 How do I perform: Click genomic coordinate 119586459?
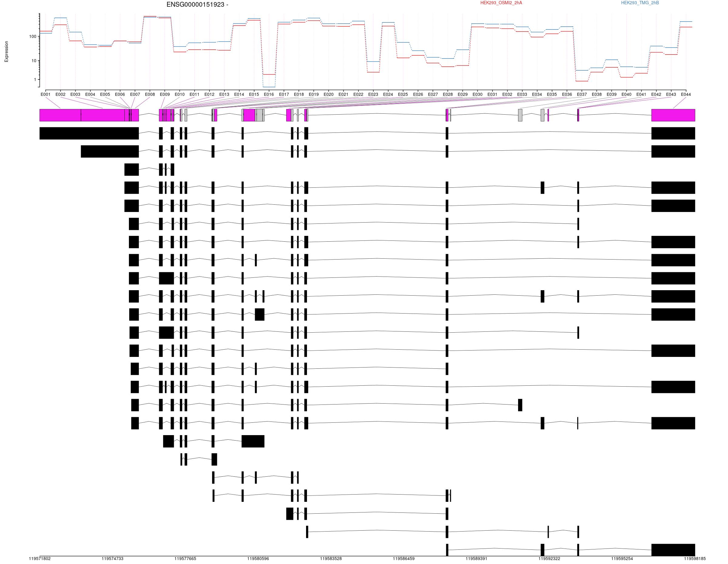(x=404, y=559)
